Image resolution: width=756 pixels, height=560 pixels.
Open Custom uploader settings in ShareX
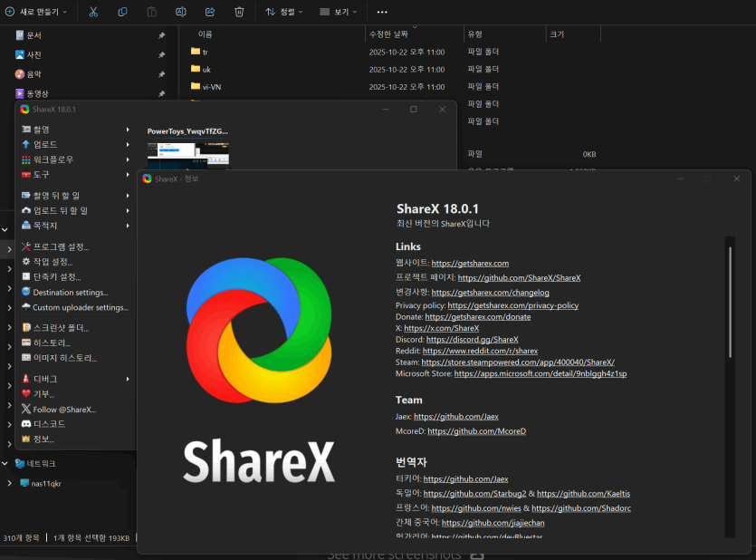click(75, 307)
